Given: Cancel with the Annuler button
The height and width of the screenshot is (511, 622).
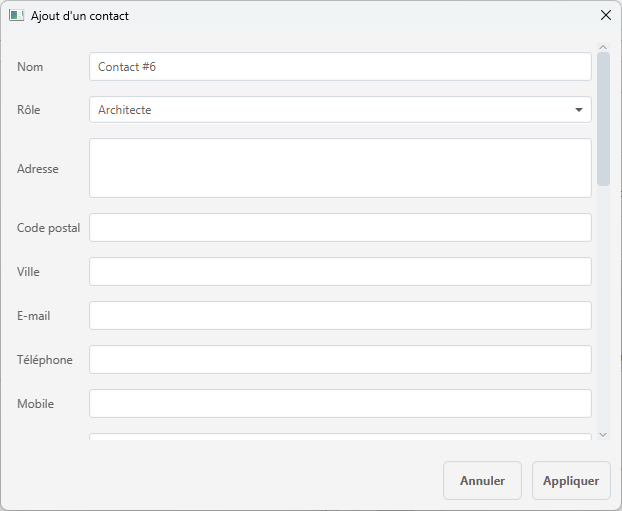Looking at the screenshot, I should pyautogui.click(x=482, y=480).
